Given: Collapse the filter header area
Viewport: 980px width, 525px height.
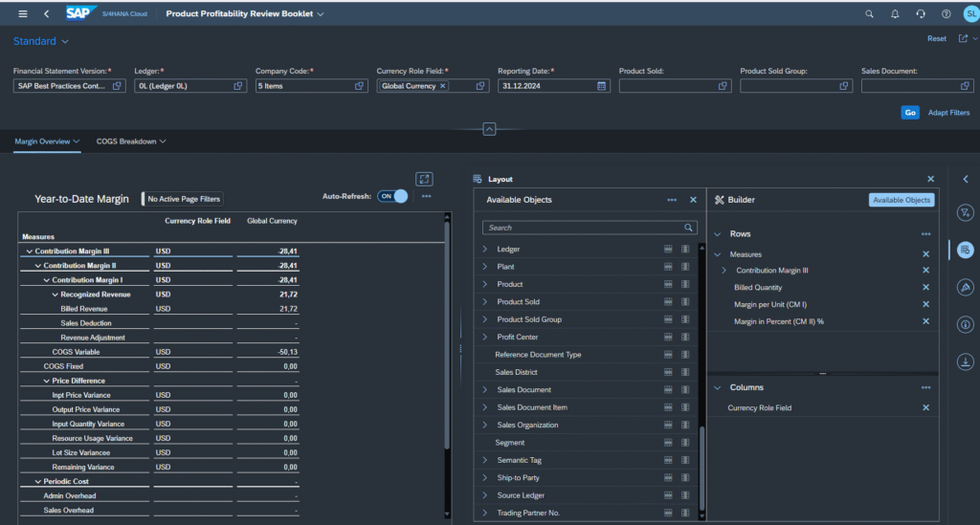Looking at the screenshot, I should point(489,129).
